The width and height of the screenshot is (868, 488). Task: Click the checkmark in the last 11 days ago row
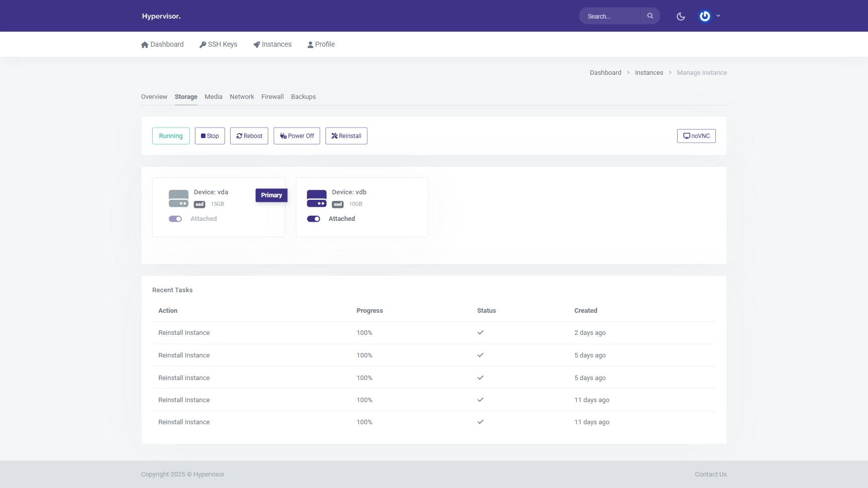click(480, 422)
